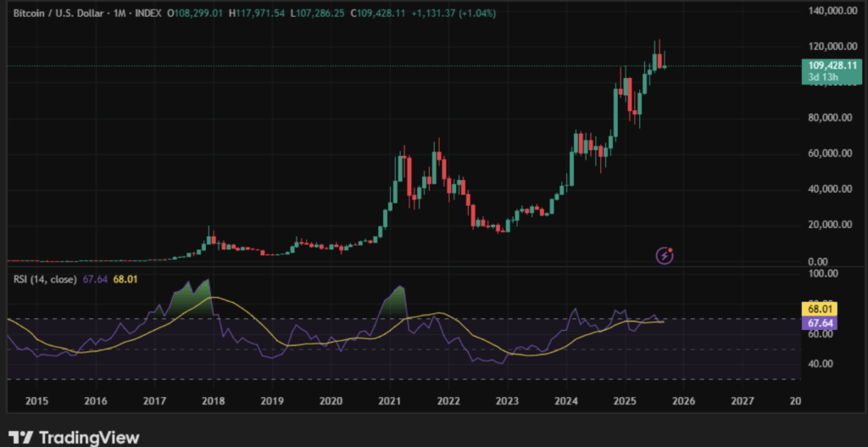Click the RSI header value 67.64

[95, 279]
